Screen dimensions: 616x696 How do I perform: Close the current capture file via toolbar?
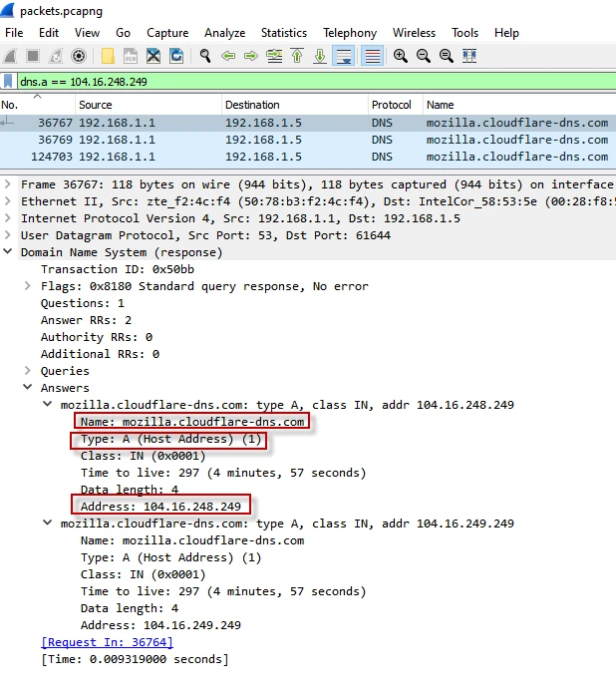[154, 56]
